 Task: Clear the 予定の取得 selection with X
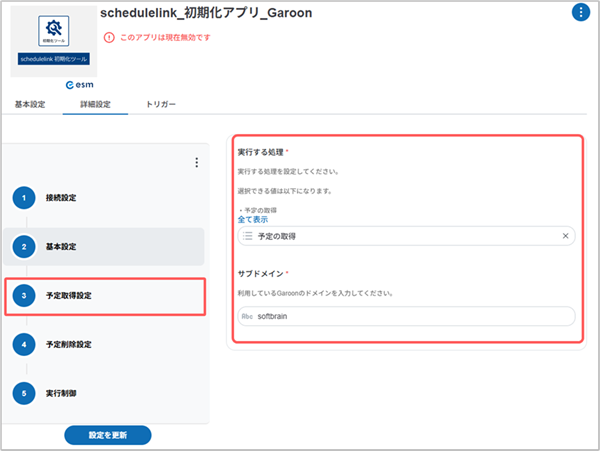pos(565,236)
